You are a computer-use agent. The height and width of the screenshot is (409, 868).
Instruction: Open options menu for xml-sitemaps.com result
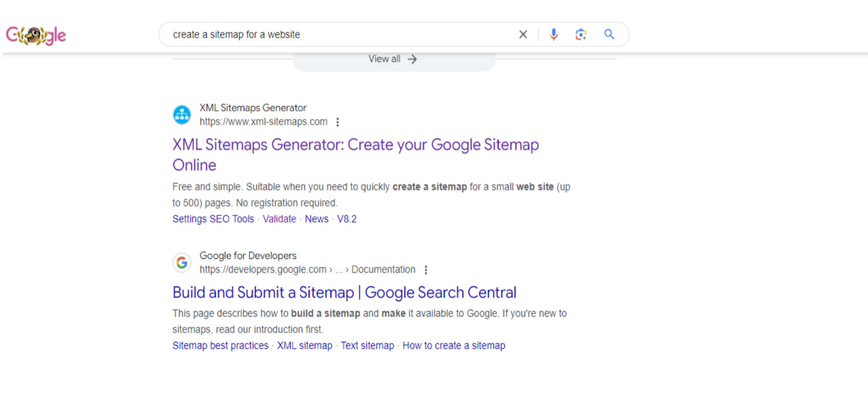pyautogui.click(x=337, y=122)
